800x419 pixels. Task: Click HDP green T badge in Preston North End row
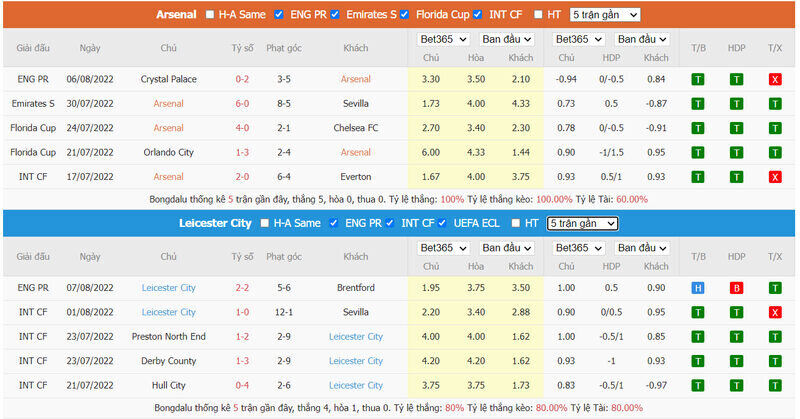736,337
